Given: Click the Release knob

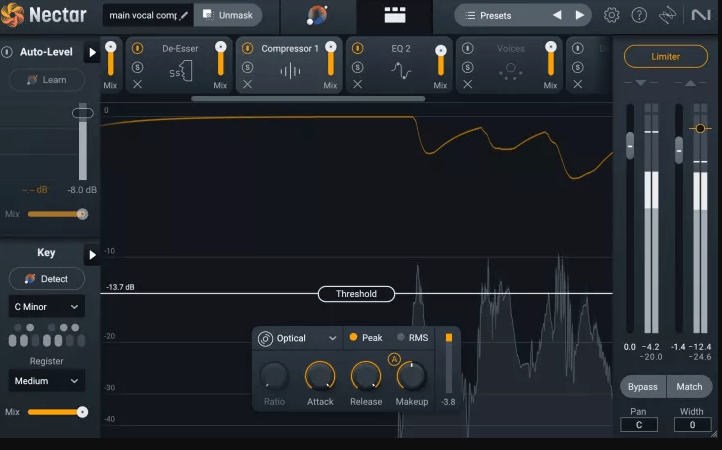Looking at the screenshot, I should click(366, 376).
